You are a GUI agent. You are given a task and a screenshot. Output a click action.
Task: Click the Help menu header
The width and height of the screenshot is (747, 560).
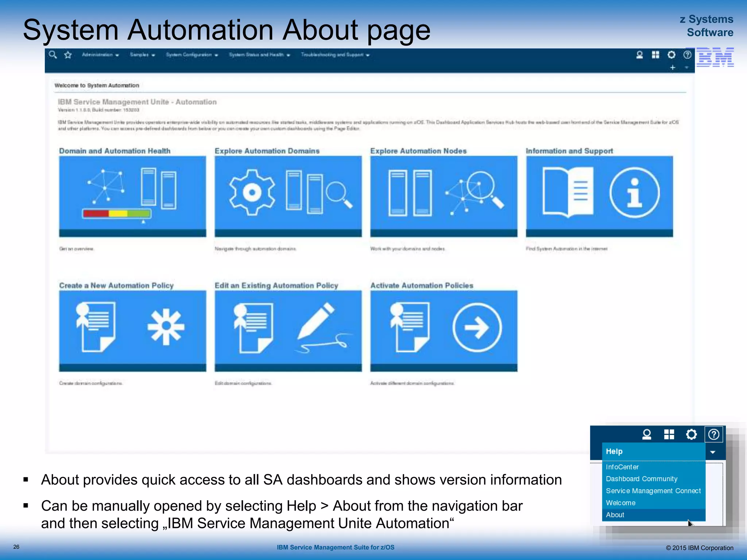coord(654,451)
